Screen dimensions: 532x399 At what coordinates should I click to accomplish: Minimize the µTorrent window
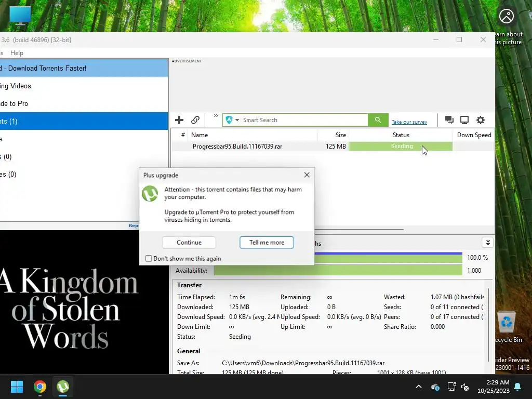point(436,39)
